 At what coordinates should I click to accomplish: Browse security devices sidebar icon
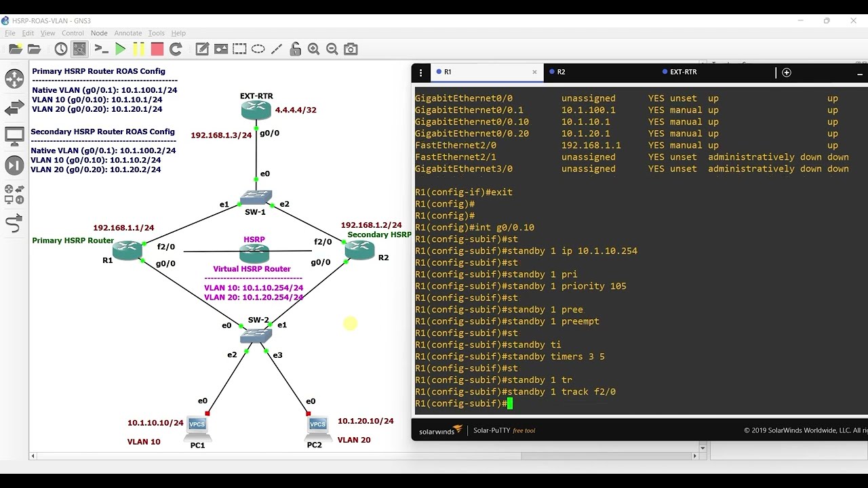pyautogui.click(x=14, y=165)
